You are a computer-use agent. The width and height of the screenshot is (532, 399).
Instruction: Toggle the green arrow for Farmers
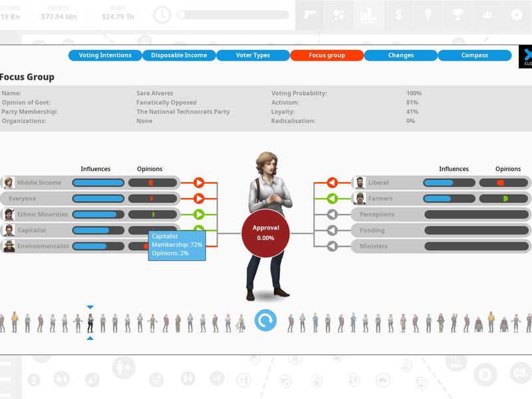click(332, 198)
